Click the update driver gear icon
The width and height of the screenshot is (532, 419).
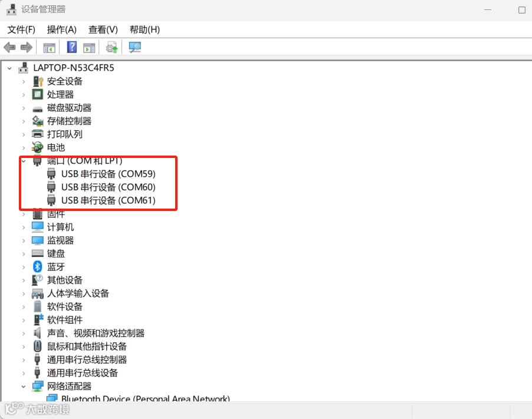click(110, 47)
